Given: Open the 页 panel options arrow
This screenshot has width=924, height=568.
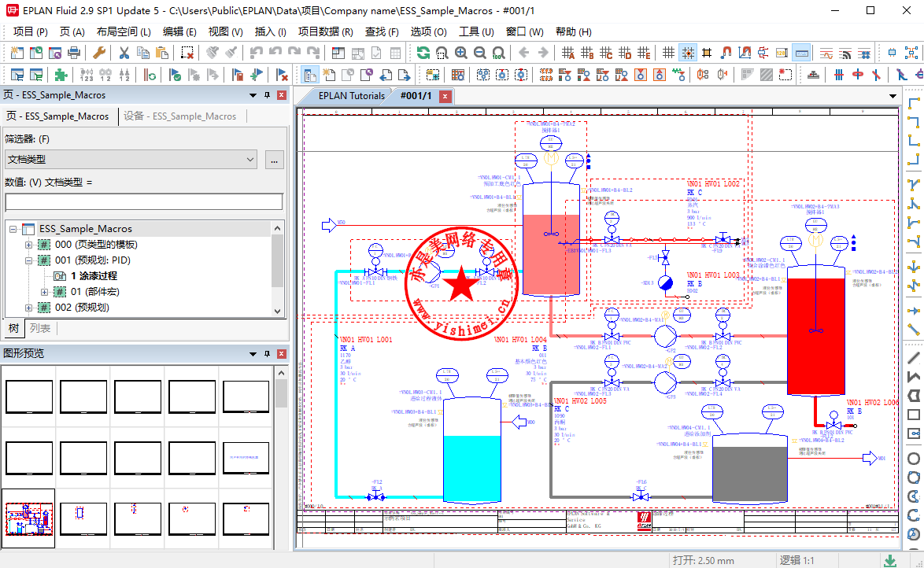Looking at the screenshot, I should click(x=253, y=95).
